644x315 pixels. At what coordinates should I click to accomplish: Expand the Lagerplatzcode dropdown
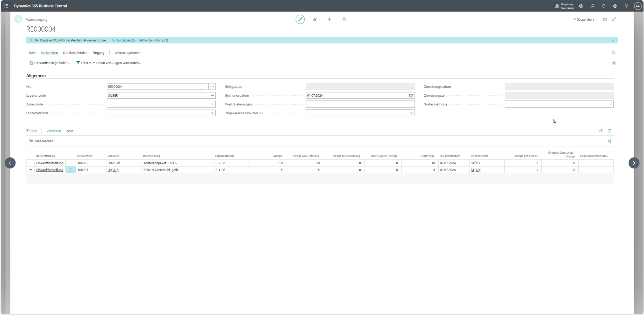point(212,113)
